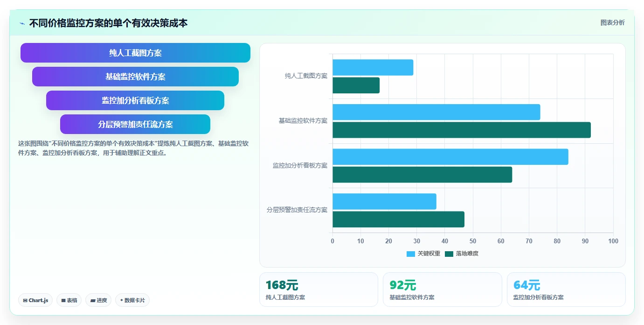Click the 数据卡片 tag chip

[x=132, y=300]
